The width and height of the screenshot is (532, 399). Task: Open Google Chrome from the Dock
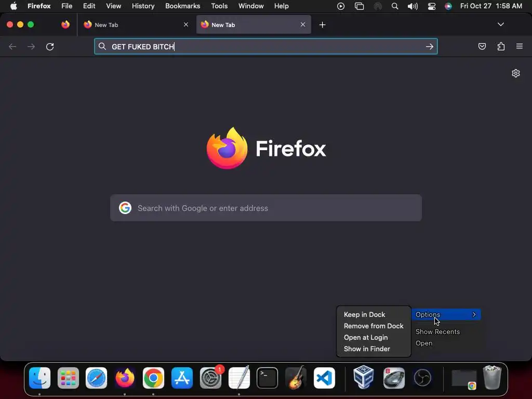click(x=153, y=378)
